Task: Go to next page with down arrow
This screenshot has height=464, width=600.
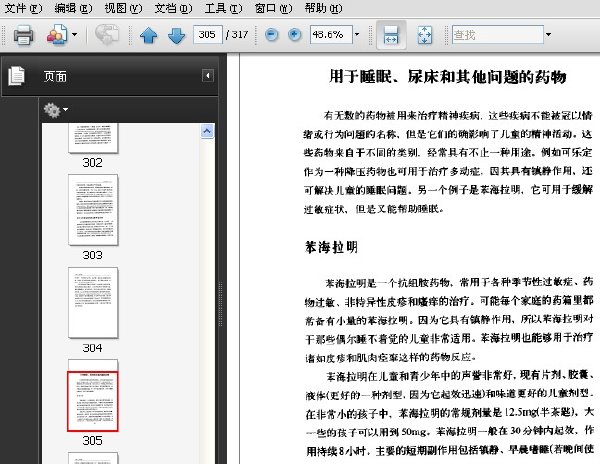Action: (176, 35)
